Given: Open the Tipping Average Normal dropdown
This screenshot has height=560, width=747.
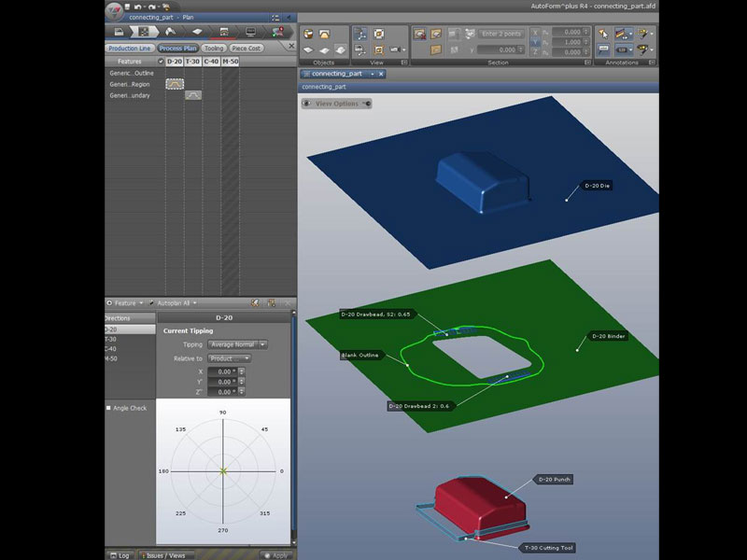Looking at the screenshot, I should point(237,344).
